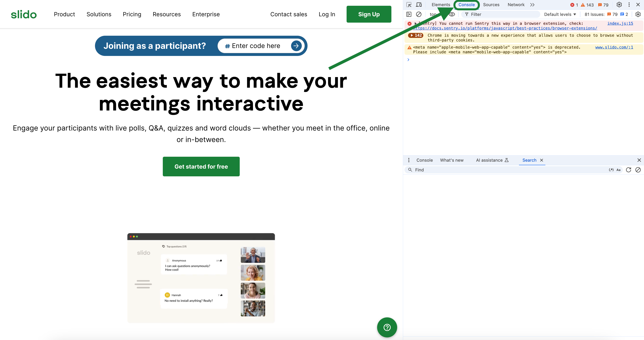Create a live expression via eye icon

[452, 14]
